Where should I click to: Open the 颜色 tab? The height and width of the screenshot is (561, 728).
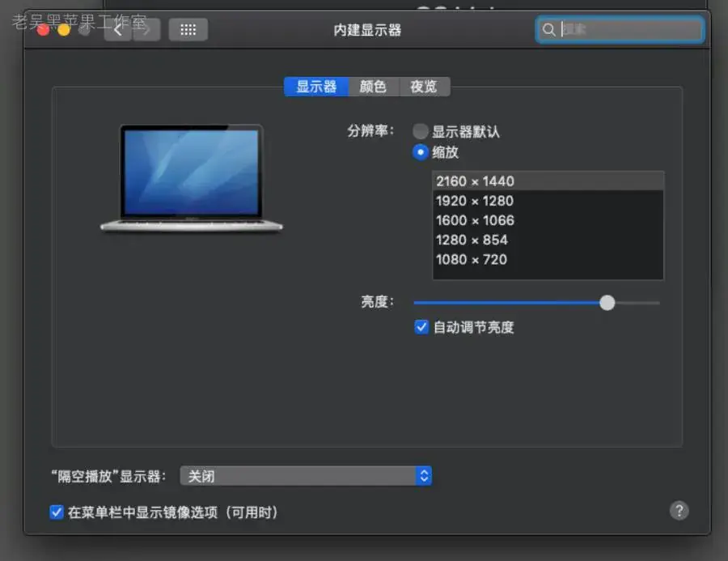click(373, 87)
